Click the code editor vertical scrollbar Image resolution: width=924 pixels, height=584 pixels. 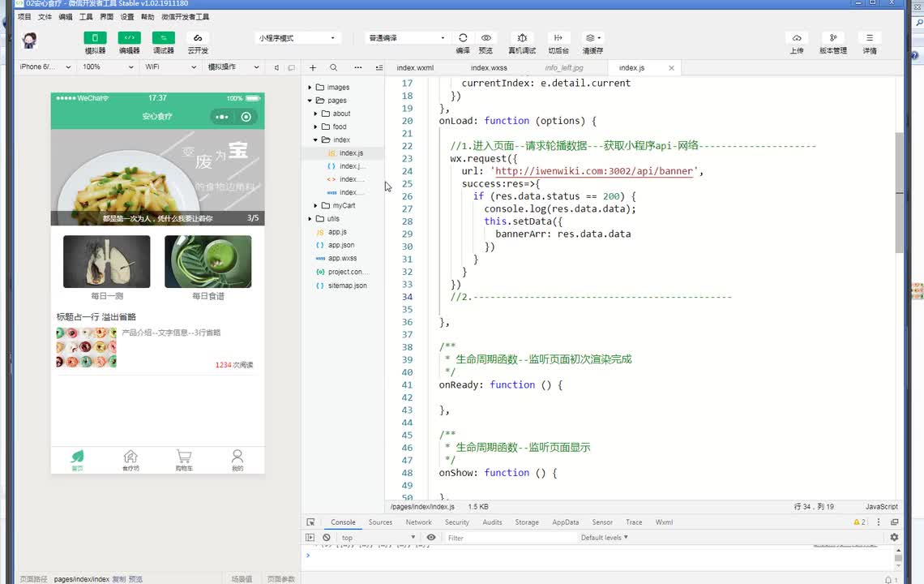899,195
